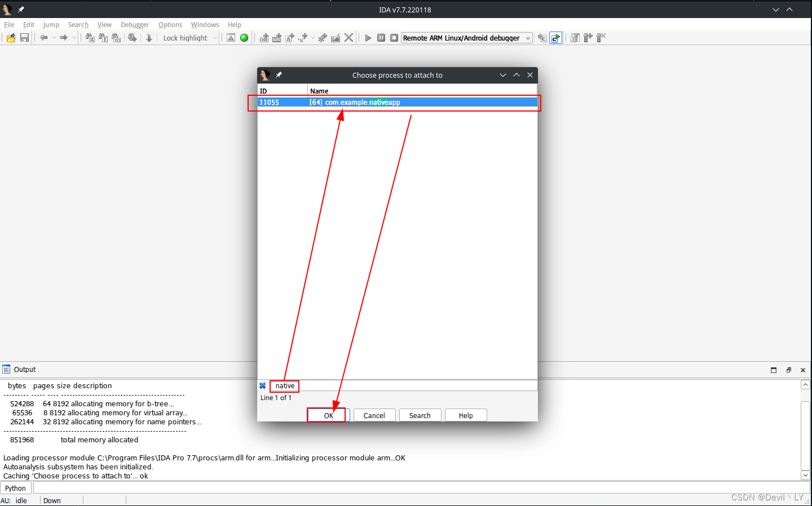Pause the process with the pause button
Viewport: 812px width, 506px height.
tap(381, 38)
